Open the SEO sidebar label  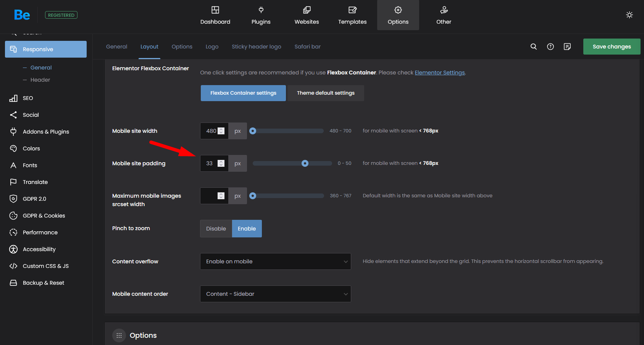click(28, 98)
